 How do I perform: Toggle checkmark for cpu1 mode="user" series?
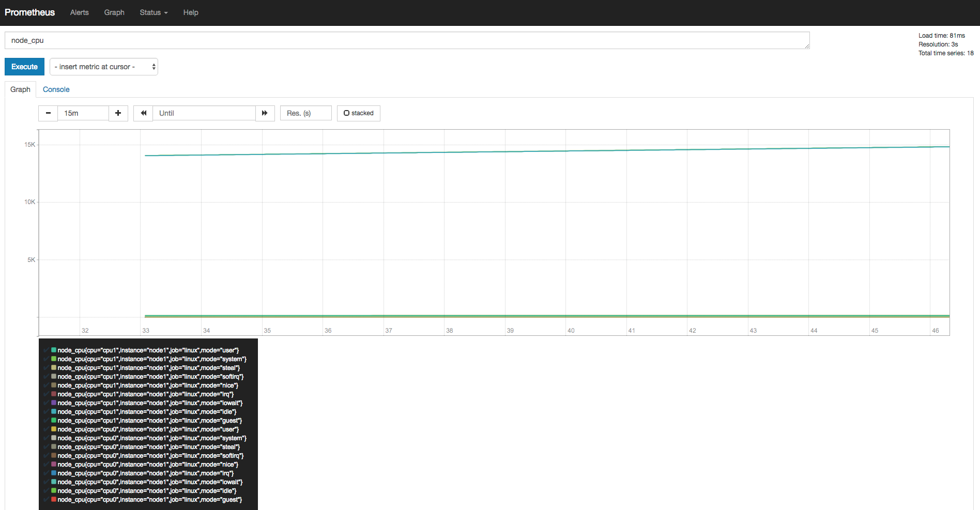(47, 350)
